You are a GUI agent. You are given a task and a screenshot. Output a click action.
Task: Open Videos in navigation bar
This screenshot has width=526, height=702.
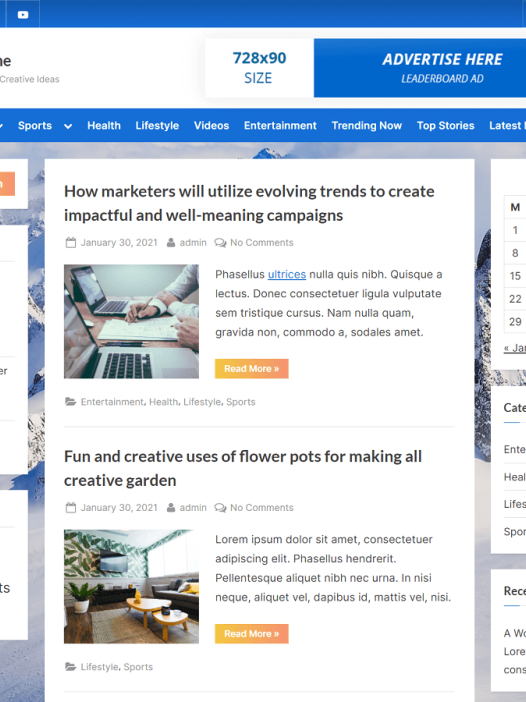point(211,125)
